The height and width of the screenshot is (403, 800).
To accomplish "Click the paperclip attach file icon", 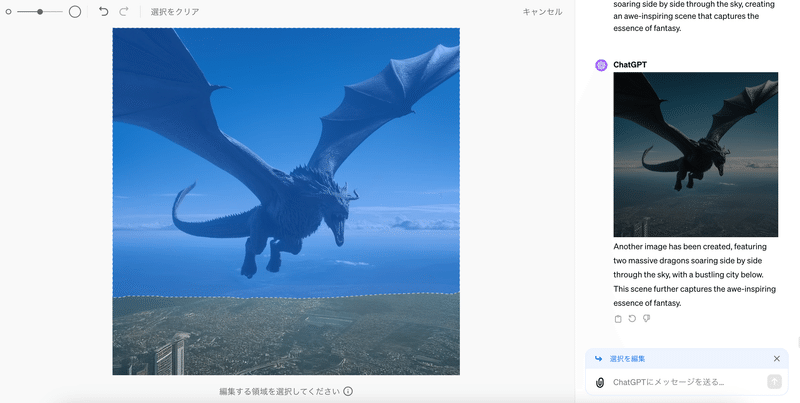I will click(600, 382).
